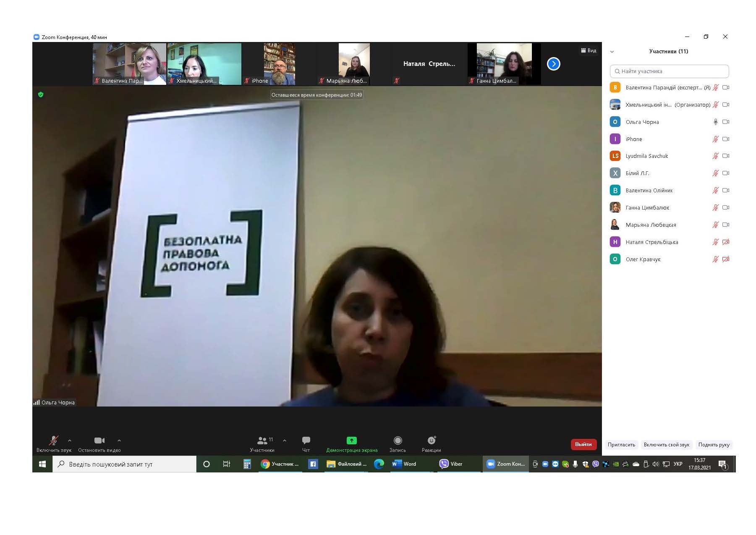Select Ольга Чорна in the participants list

pyautogui.click(x=670, y=122)
